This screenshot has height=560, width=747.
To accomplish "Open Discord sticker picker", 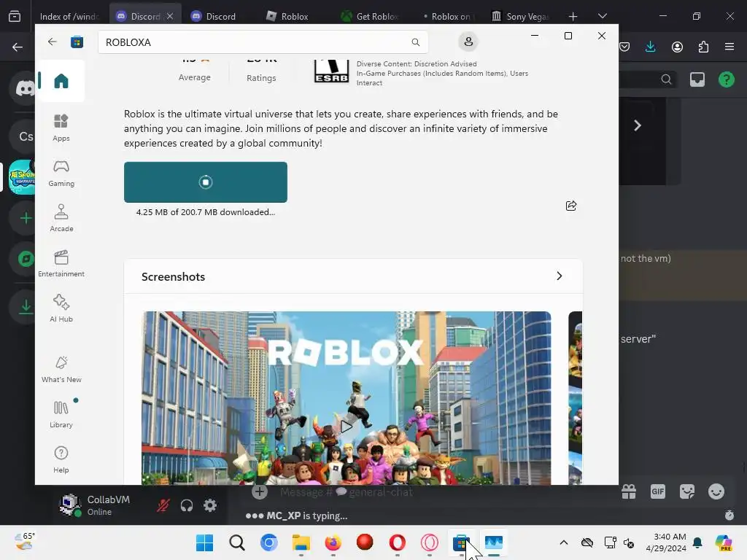I will pos(686,491).
